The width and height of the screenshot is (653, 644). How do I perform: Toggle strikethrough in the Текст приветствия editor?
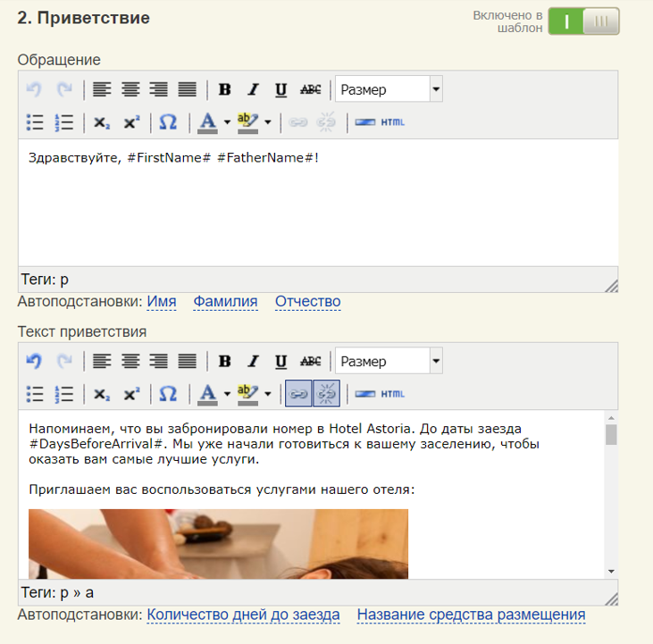[x=311, y=361]
